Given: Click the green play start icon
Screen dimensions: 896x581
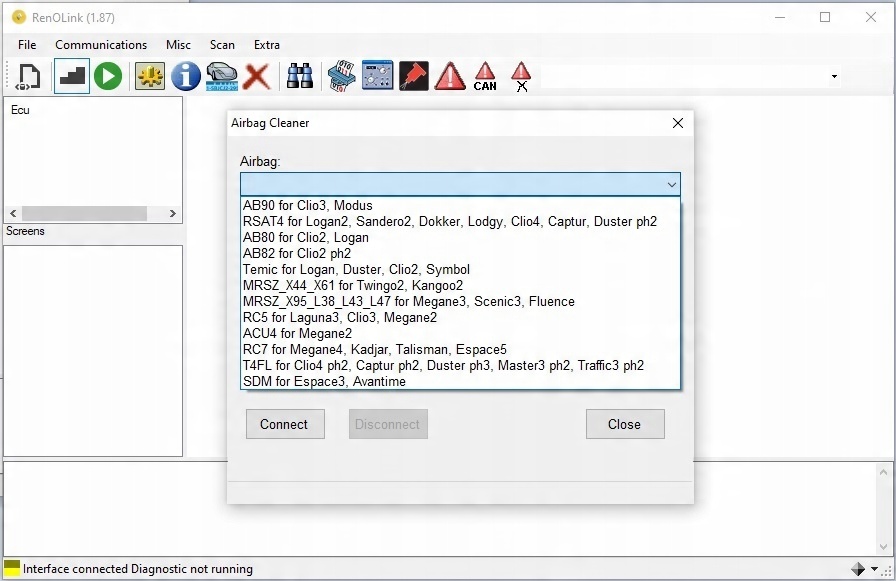Looking at the screenshot, I should (x=108, y=76).
